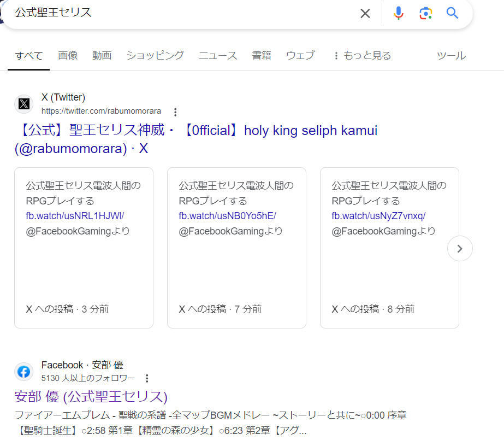This screenshot has width=504, height=440.
Task: Open three-dot menu beside twitter.com URL
Action: [175, 112]
